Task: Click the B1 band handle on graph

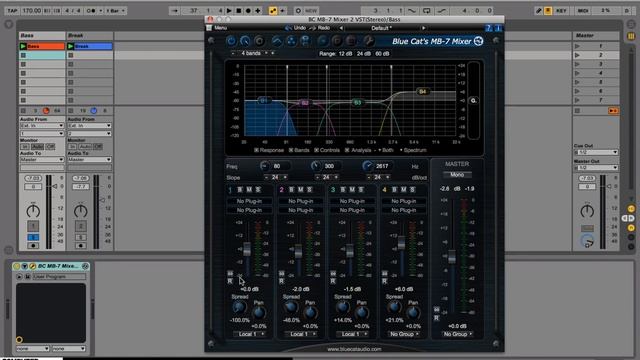Action: (264, 100)
